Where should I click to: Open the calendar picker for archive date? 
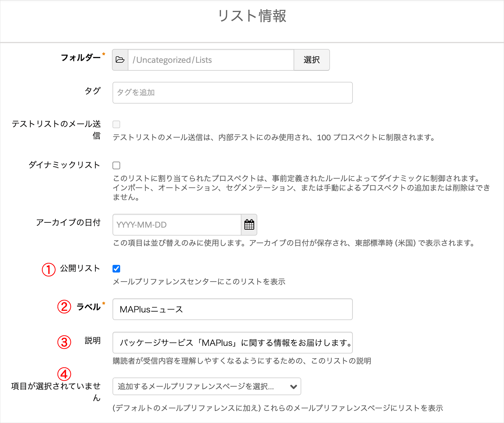pos(249,225)
